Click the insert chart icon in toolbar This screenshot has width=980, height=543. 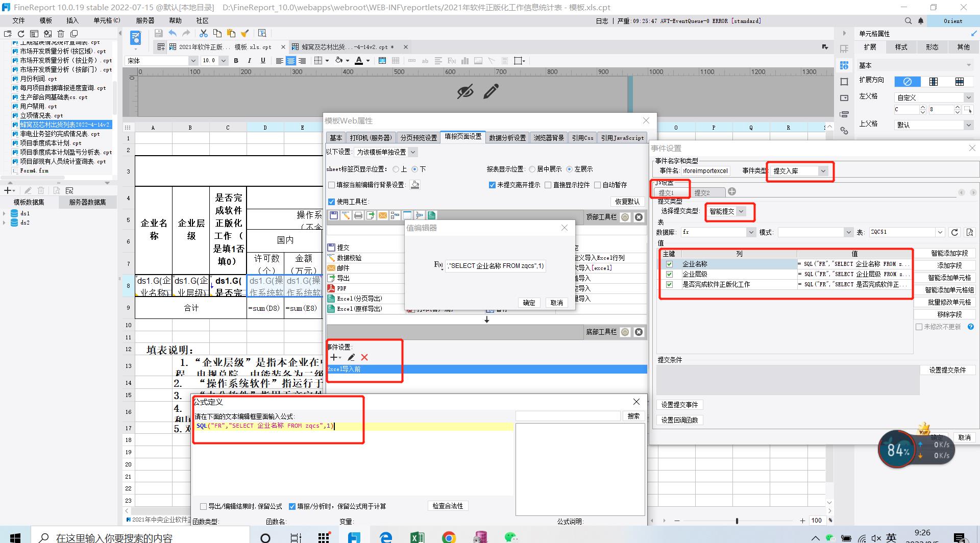click(x=464, y=61)
